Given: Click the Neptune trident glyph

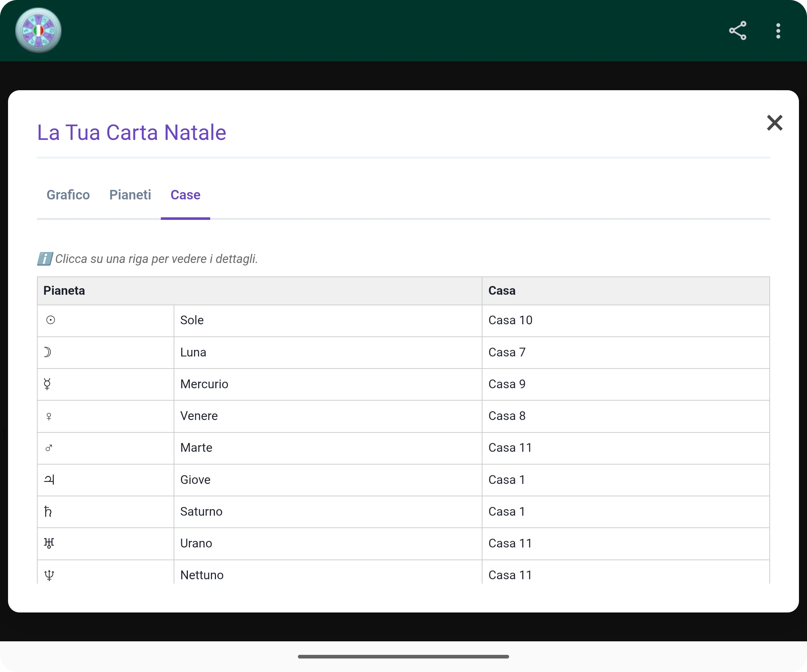Looking at the screenshot, I should pyautogui.click(x=49, y=575).
